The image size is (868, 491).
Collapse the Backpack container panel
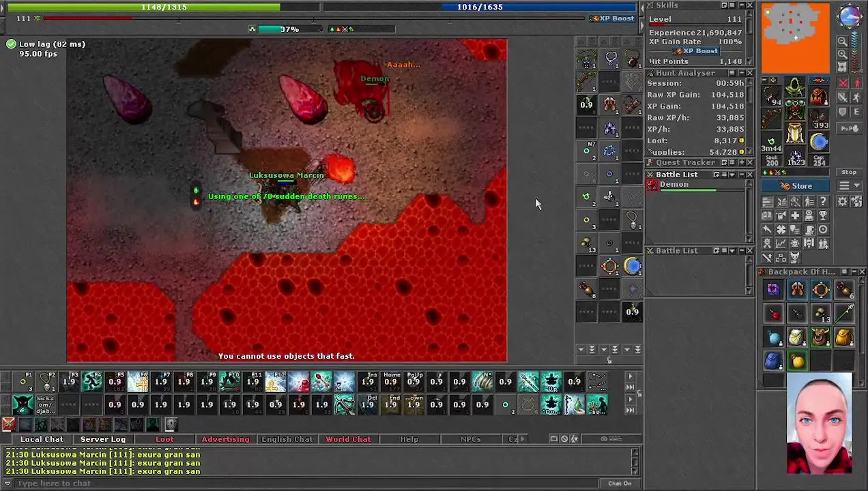tap(853, 272)
